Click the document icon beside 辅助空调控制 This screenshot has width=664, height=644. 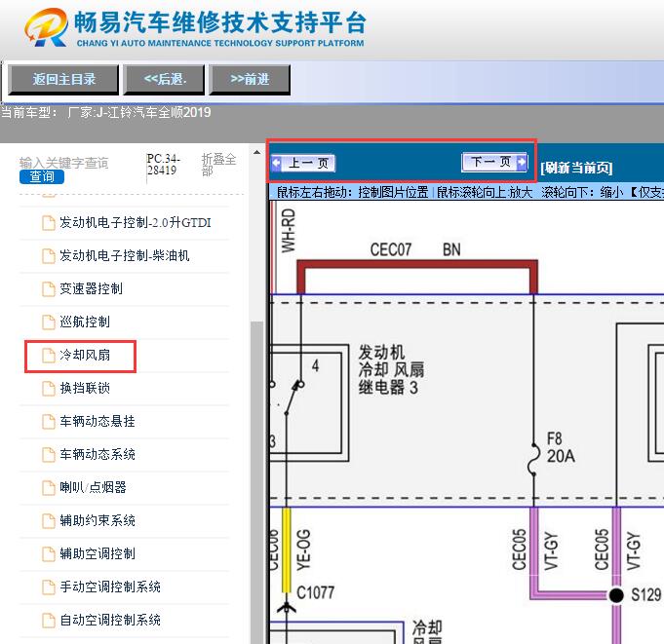pyautogui.click(x=49, y=553)
